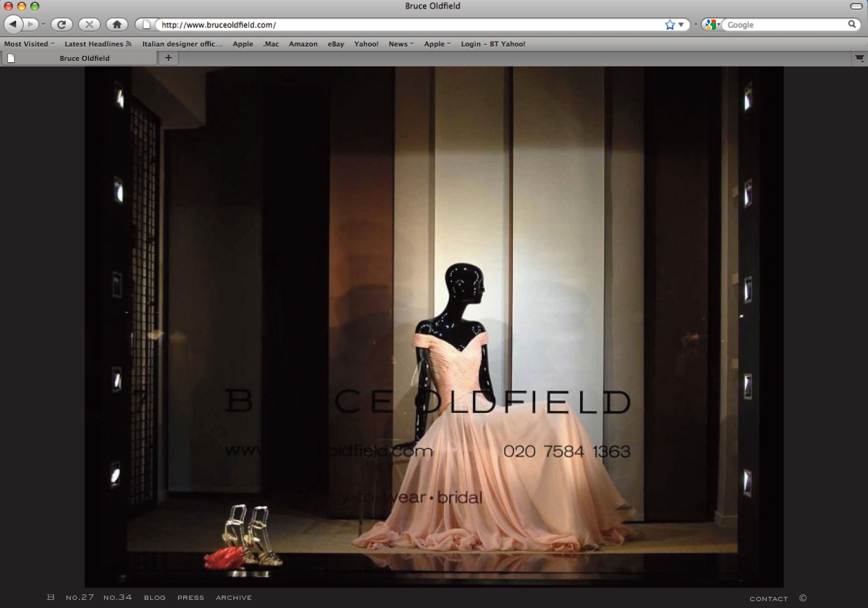Expand the Apple bookmarks folder
The width and height of the screenshot is (868, 608).
pyautogui.click(x=437, y=44)
